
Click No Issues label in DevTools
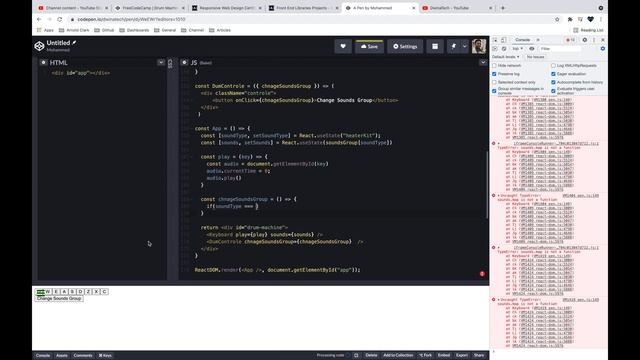tap(536, 57)
